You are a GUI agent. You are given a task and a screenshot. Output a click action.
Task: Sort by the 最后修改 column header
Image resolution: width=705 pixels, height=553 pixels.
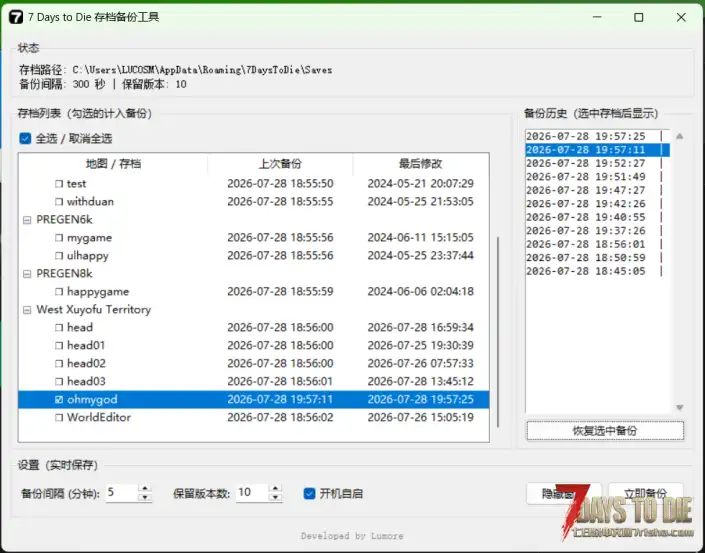pyautogui.click(x=420, y=164)
